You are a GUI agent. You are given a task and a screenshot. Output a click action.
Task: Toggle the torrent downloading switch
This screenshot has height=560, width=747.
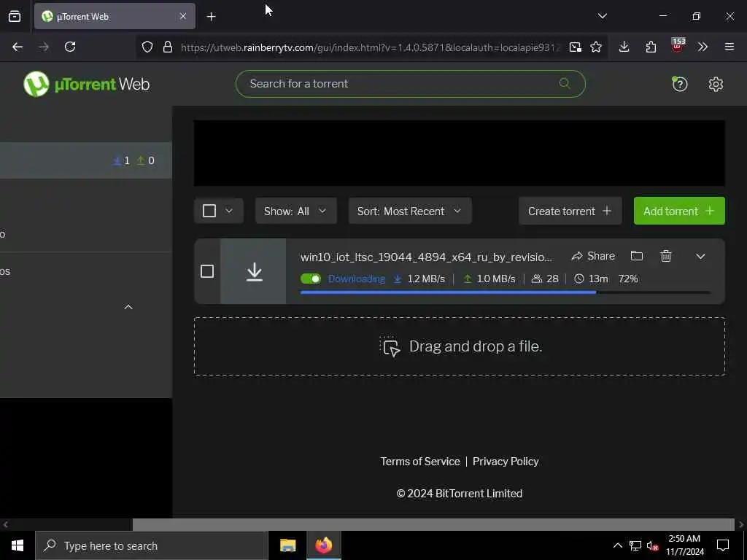point(311,279)
